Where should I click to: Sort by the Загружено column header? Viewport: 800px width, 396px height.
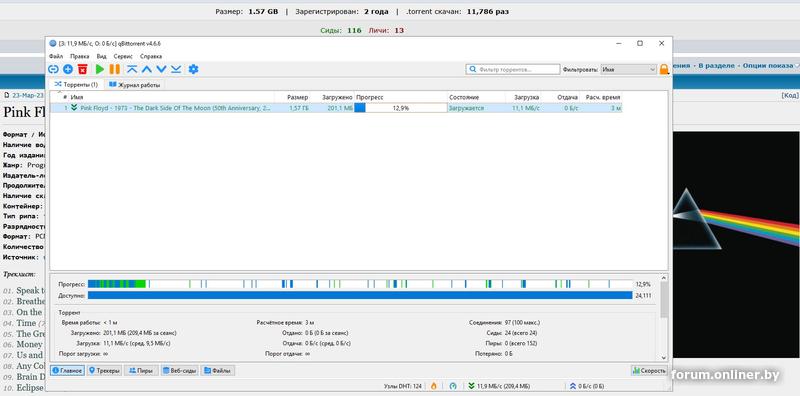332,97
